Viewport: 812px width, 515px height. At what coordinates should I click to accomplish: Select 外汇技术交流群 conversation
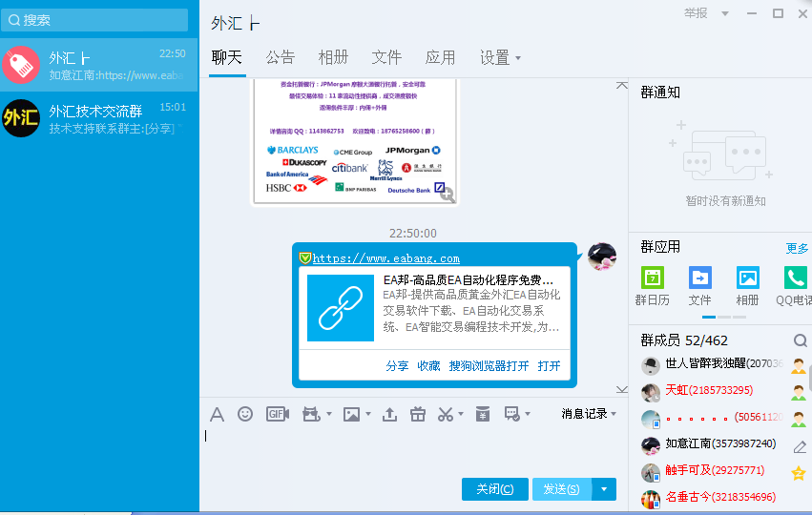point(98,118)
